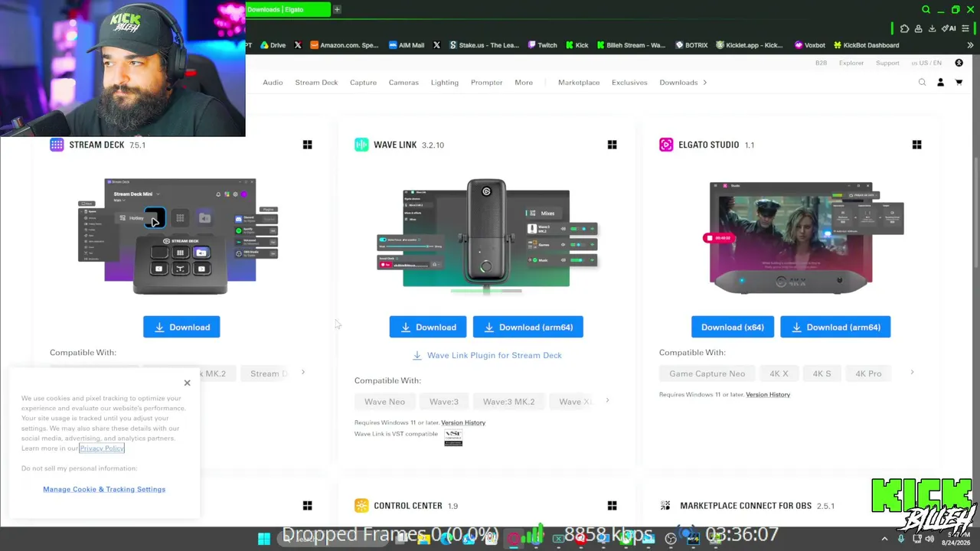Close the cookie consent banner
This screenshot has height=551, width=980.
187,383
